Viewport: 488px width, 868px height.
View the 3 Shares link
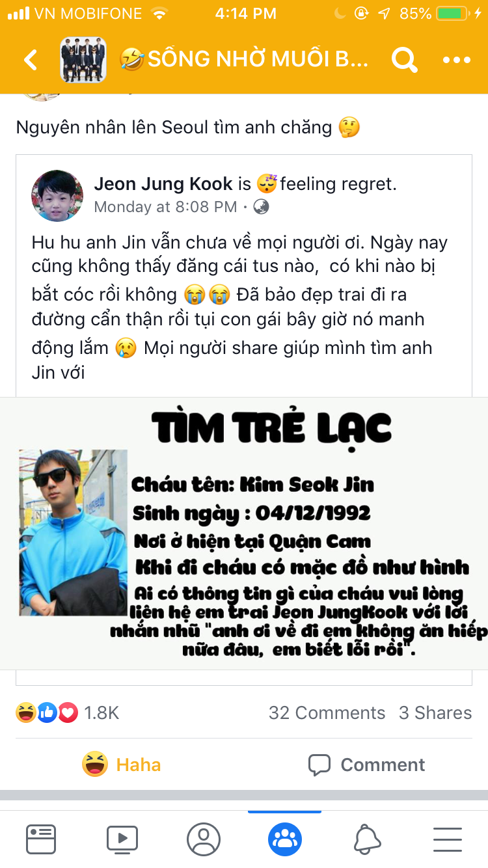tap(435, 713)
